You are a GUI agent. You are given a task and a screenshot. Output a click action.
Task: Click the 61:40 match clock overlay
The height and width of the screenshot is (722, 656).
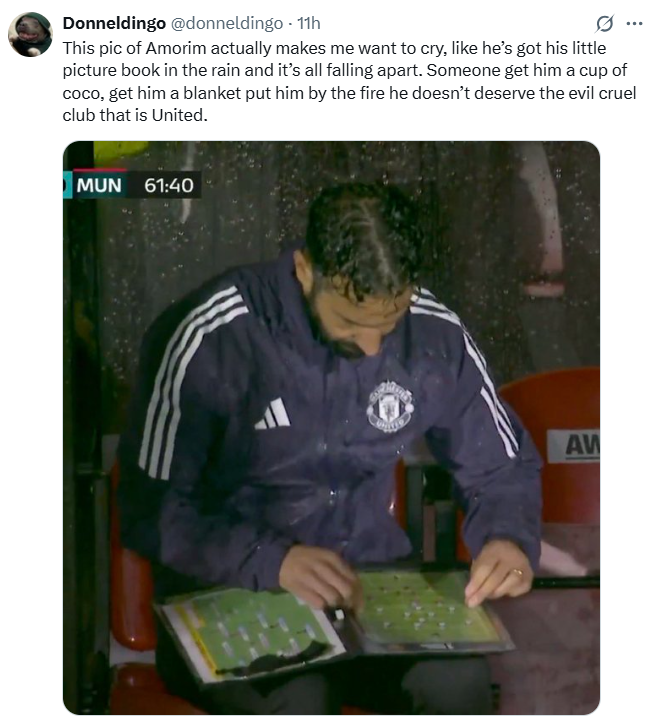tap(168, 186)
